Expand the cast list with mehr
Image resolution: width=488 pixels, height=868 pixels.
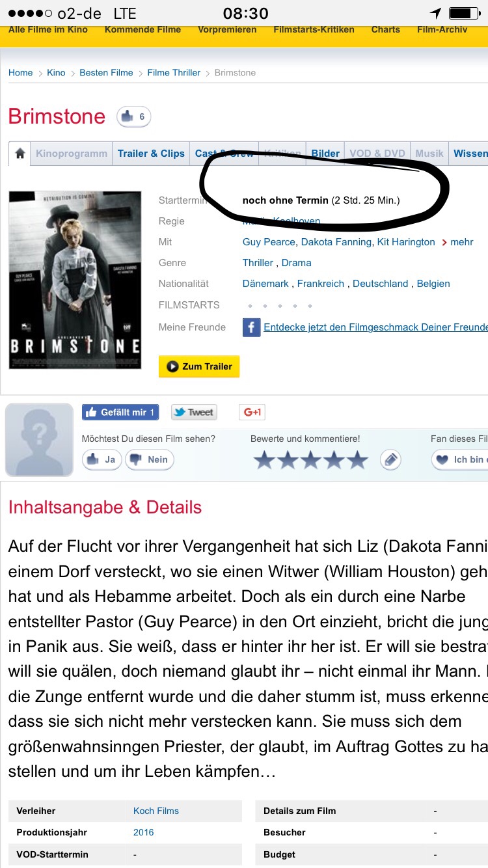pos(457,242)
